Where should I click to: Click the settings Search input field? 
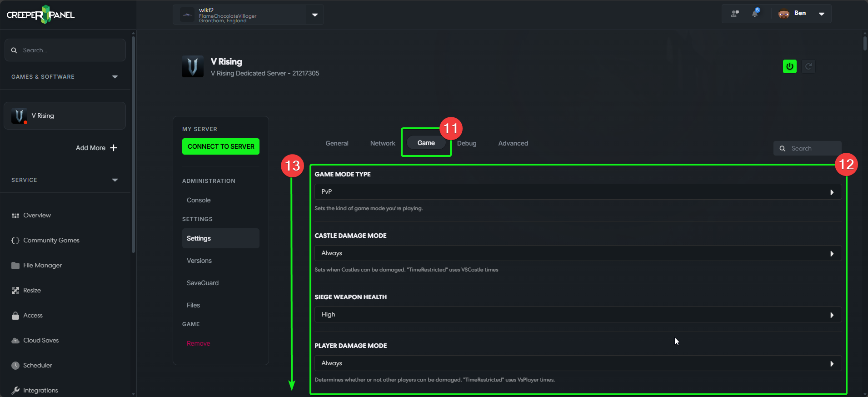pos(808,148)
